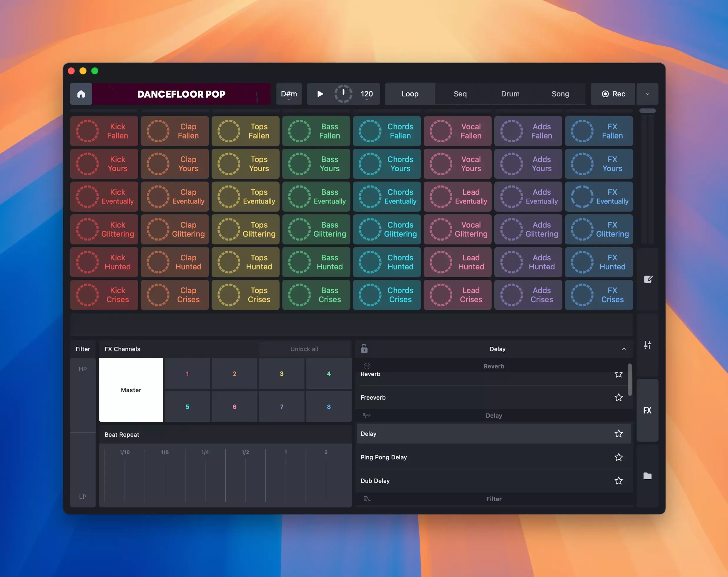
Task: Toggle the Chords Glittering loop pad
Action: (387, 229)
